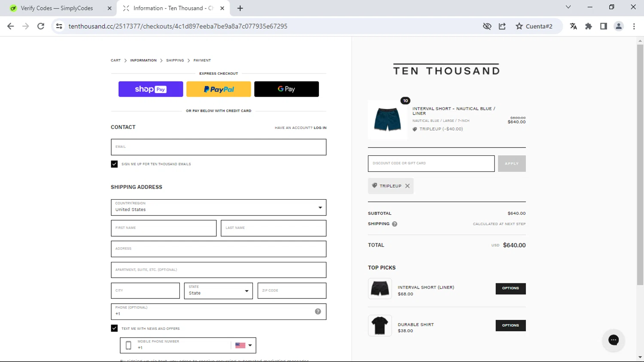Click the First Name field
Screen dimensions: 644x362
164,228
